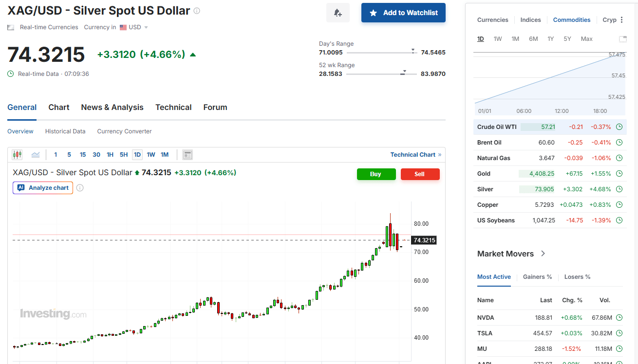Set chart interval to 1H
Image resolution: width=638 pixels, height=364 pixels.
[x=110, y=155]
